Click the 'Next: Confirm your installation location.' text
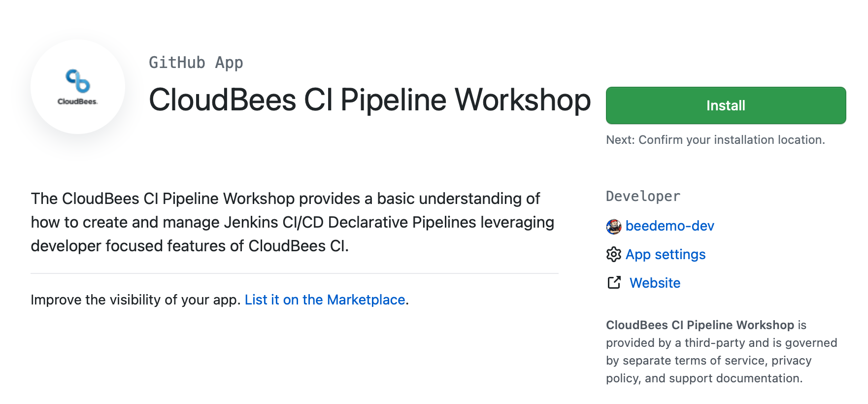 [715, 140]
